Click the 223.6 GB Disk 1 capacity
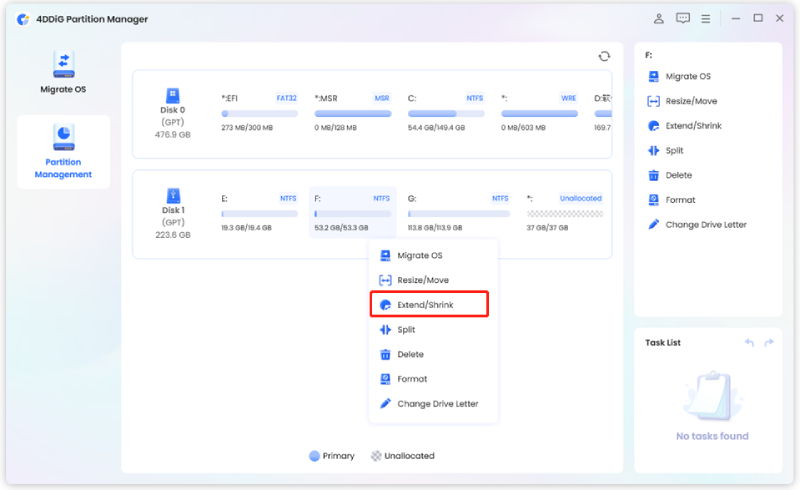This screenshot has height=490, width=800. click(173, 235)
